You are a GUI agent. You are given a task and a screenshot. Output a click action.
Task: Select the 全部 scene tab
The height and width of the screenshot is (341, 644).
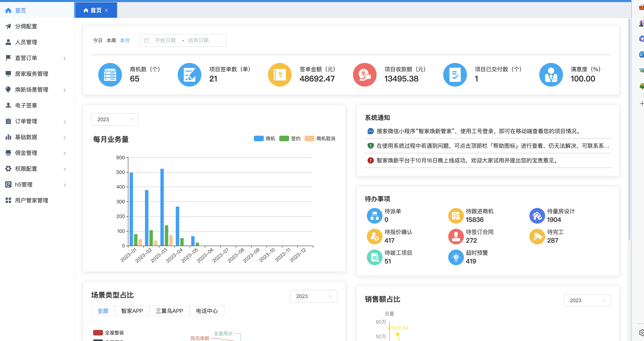pos(103,311)
